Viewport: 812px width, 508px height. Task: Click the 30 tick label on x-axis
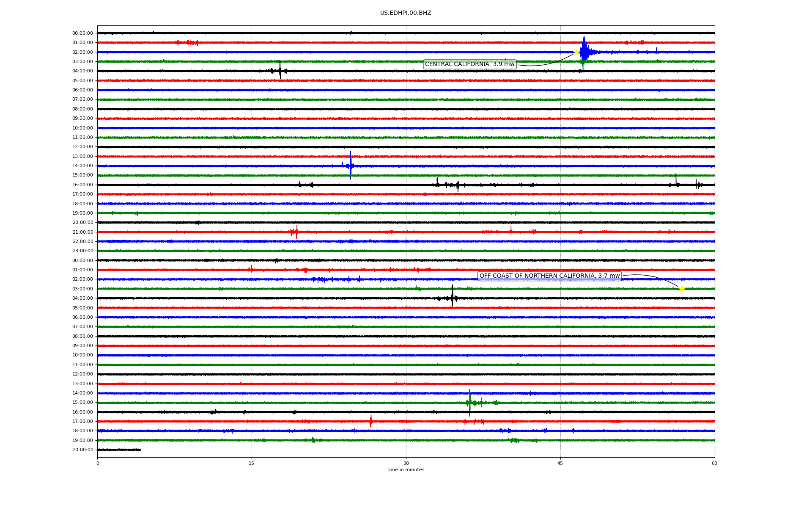406,463
